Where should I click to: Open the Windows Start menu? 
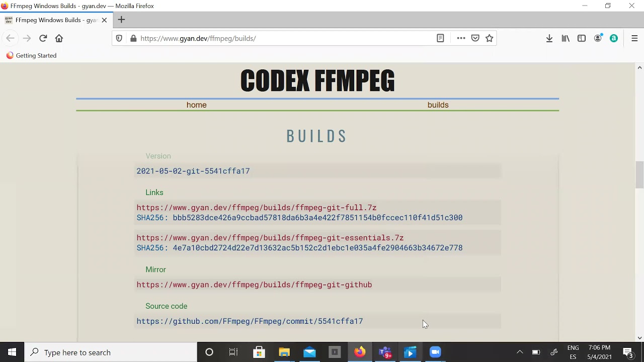[12, 352]
